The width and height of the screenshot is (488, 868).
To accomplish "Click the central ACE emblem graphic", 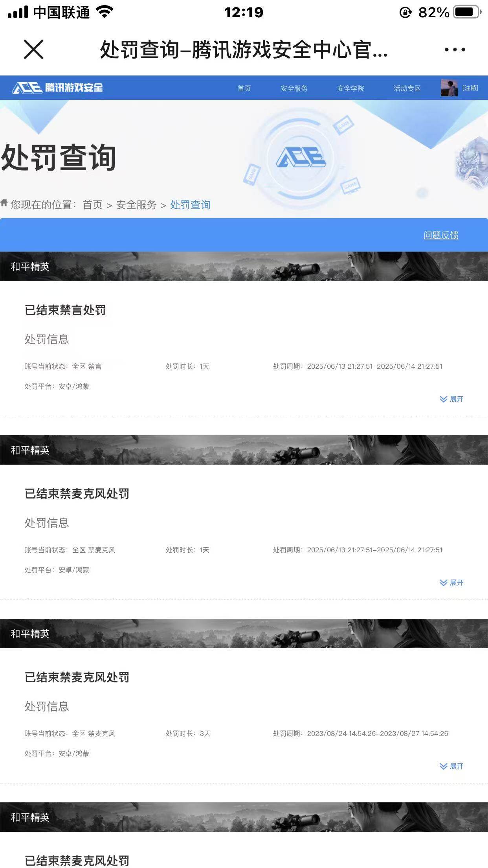I will [301, 158].
